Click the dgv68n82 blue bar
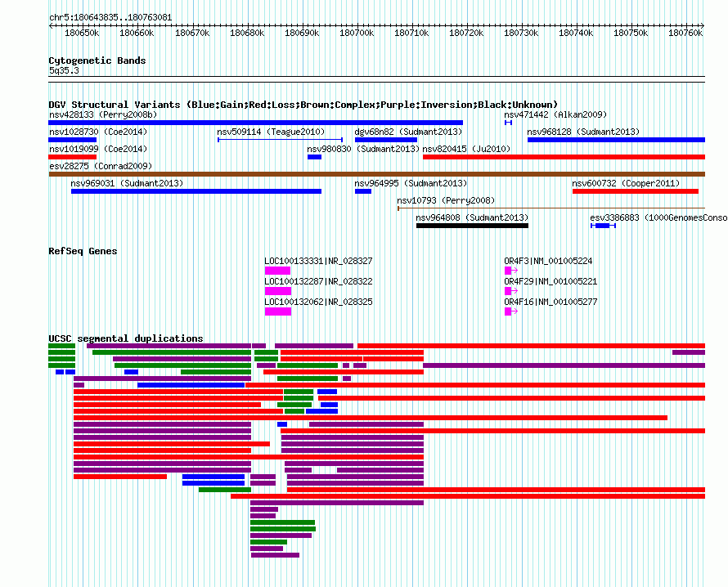 (x=386, y=140)
